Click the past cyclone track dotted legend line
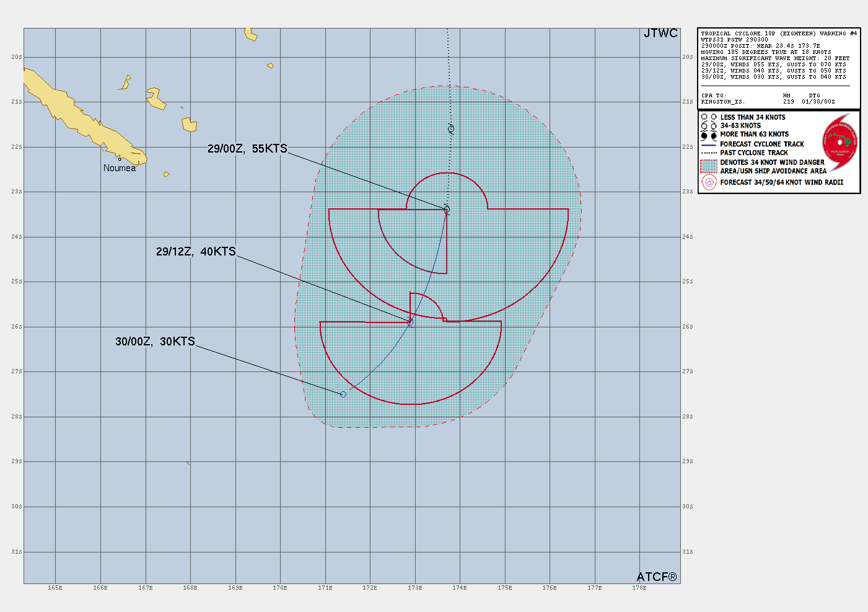 [708, 153]
